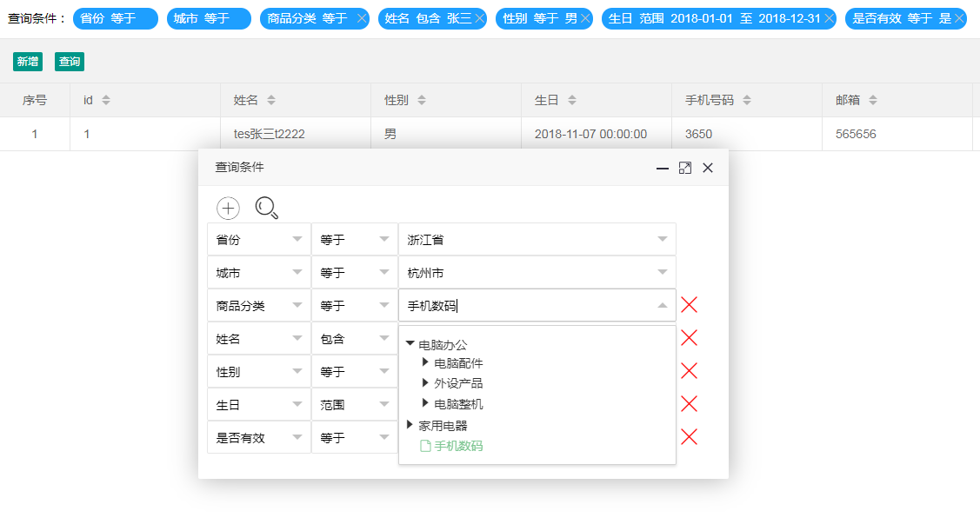Image resolution: width=980 pixels, height=531 pixels.
Task: Open the 包含 operator dropdown for 姓名
Action: (x=383, y=339)
